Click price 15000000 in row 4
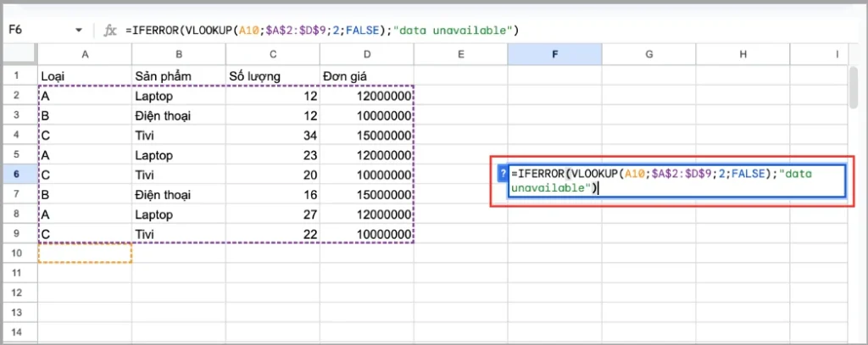The height and width of the screenshot is (345, 868). [367, 135]
